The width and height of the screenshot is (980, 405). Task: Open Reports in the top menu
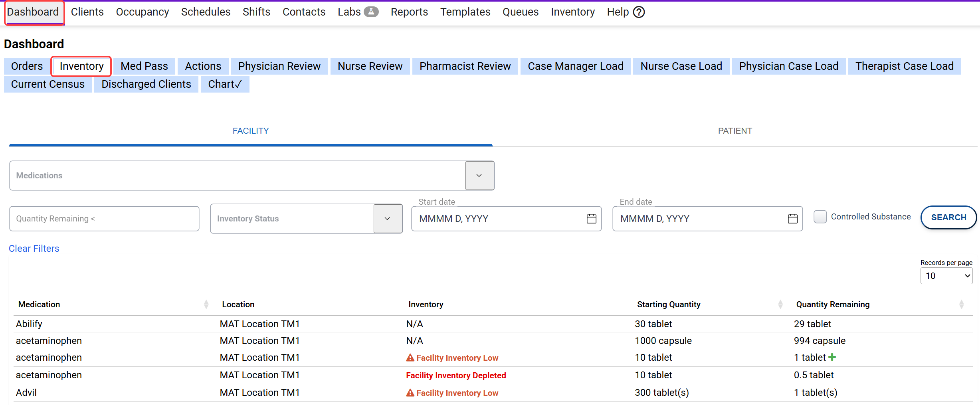(409, 12)
